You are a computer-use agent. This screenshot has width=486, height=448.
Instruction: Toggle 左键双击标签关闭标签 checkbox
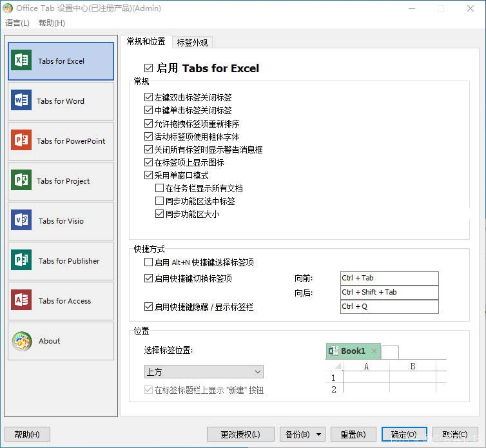coord(148,97)
